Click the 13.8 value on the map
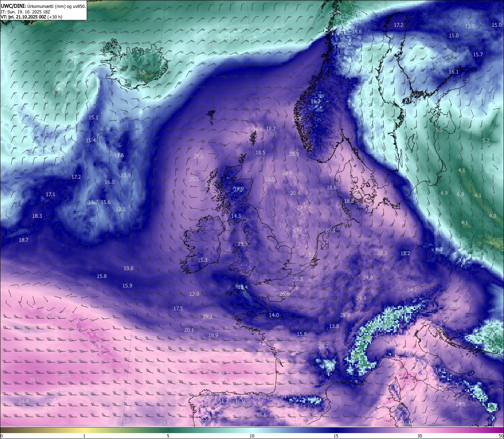This screenshot has width=504, height=439. [334, 326]
